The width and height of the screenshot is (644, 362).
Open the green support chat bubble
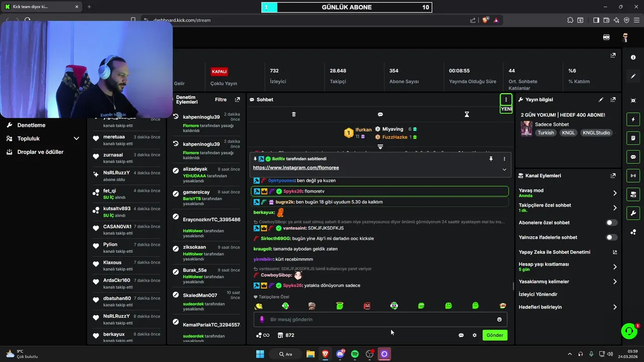pos(629,331)
